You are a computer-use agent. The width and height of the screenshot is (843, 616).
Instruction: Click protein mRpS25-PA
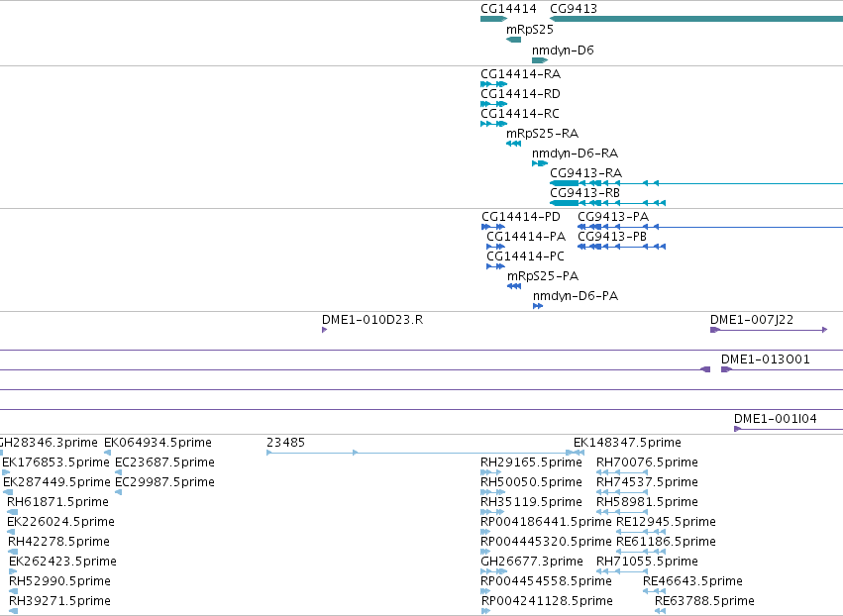click(x=543, y=276)
